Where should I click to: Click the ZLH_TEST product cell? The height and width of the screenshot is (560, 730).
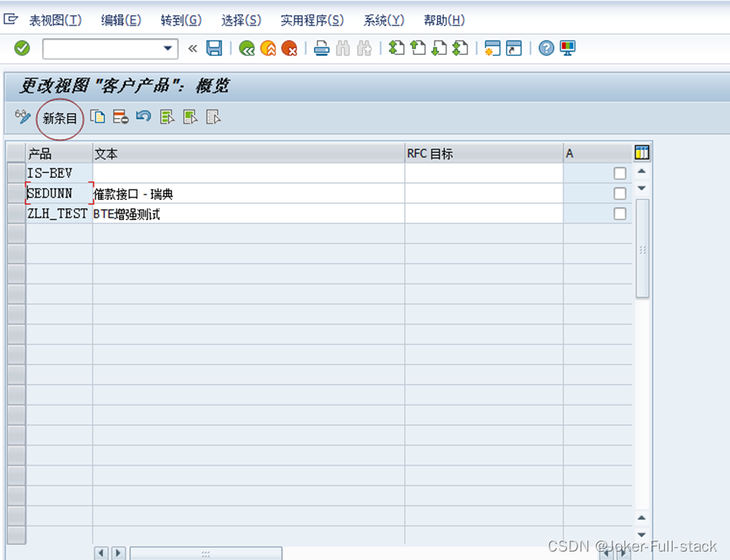pyautogui.click(x=59, y=213)
